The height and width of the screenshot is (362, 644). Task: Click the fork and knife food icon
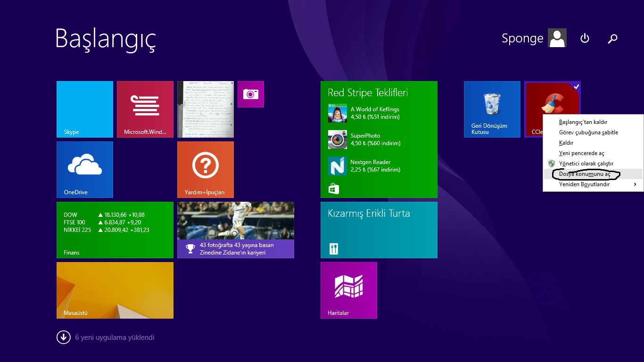tap(334, 248)
